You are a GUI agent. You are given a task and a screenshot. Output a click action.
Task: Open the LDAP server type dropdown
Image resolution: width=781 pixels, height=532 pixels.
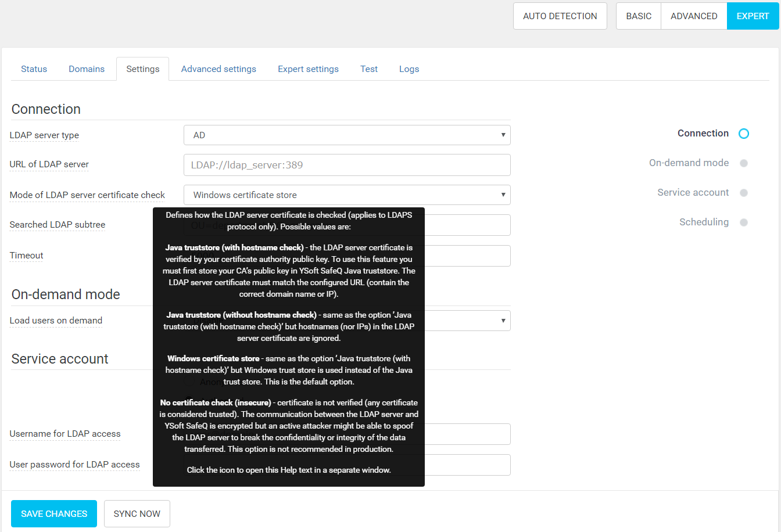[x=347, y=135]
